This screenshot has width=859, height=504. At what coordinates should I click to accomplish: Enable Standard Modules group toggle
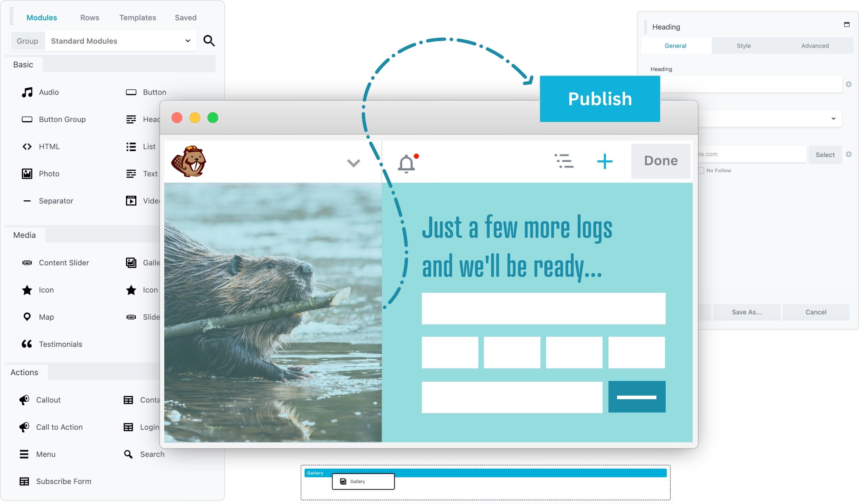tap(26, 40)
